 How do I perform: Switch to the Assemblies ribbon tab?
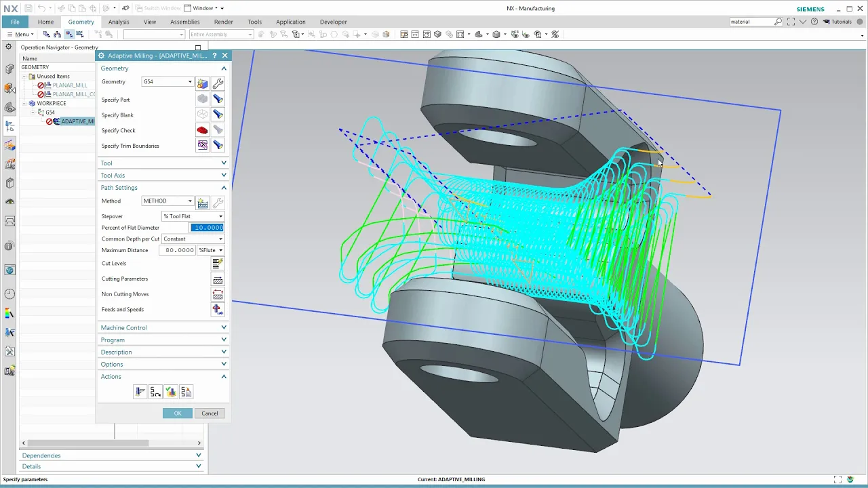(184, 22)
